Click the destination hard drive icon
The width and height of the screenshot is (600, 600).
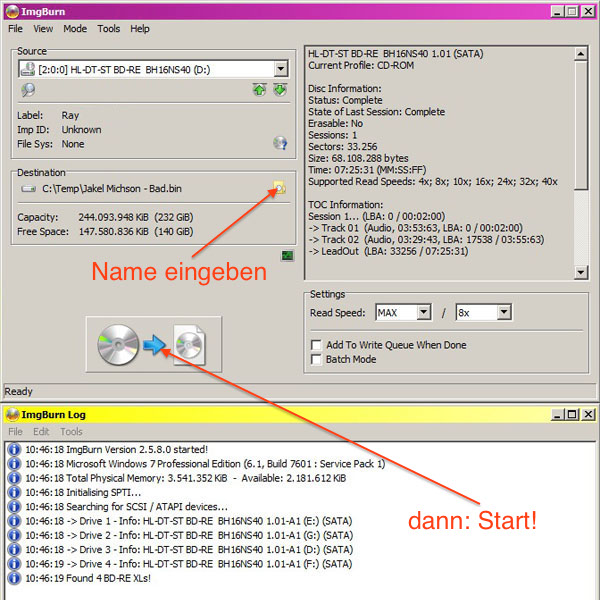coord(28,189)
